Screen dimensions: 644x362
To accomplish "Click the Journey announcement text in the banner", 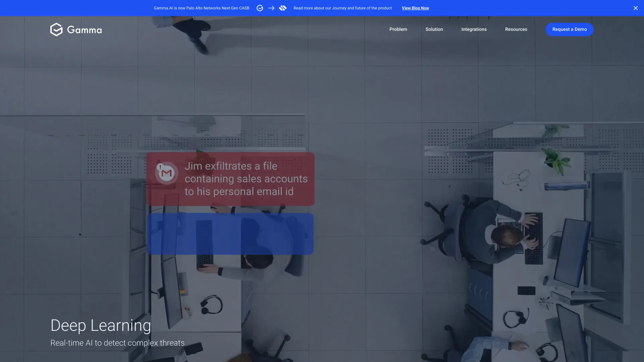I will (x=342, y=8).
